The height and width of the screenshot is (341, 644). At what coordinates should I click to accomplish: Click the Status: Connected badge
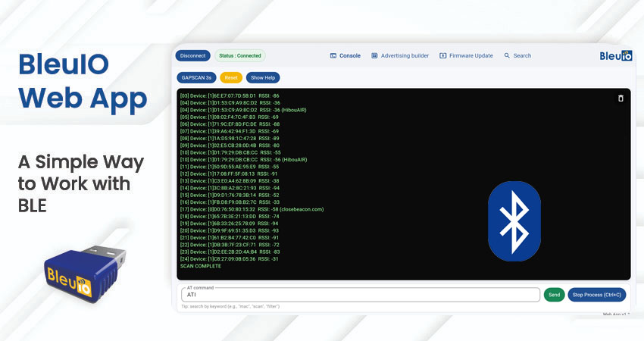pos(240,55)
